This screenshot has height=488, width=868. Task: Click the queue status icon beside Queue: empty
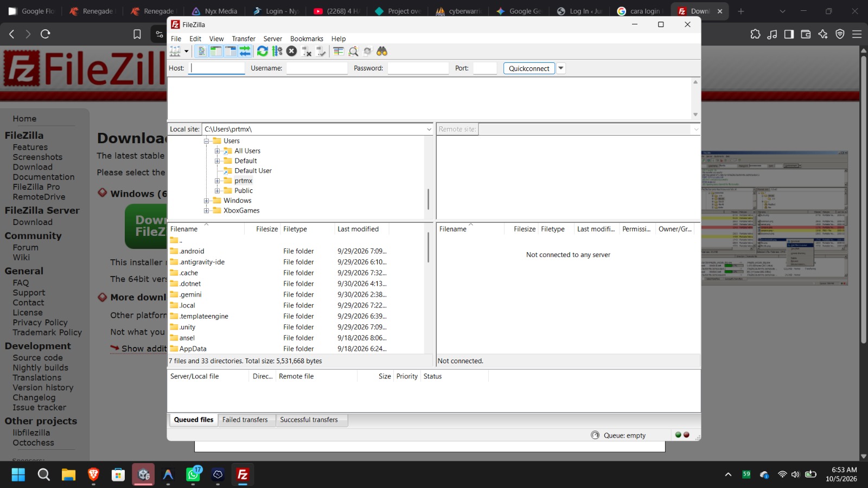[595, 435]
